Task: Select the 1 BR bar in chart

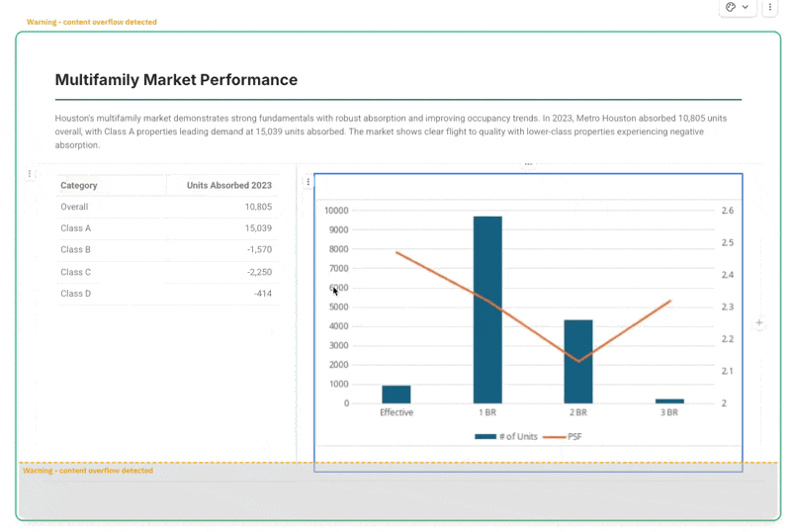Action: coord(487,309)
